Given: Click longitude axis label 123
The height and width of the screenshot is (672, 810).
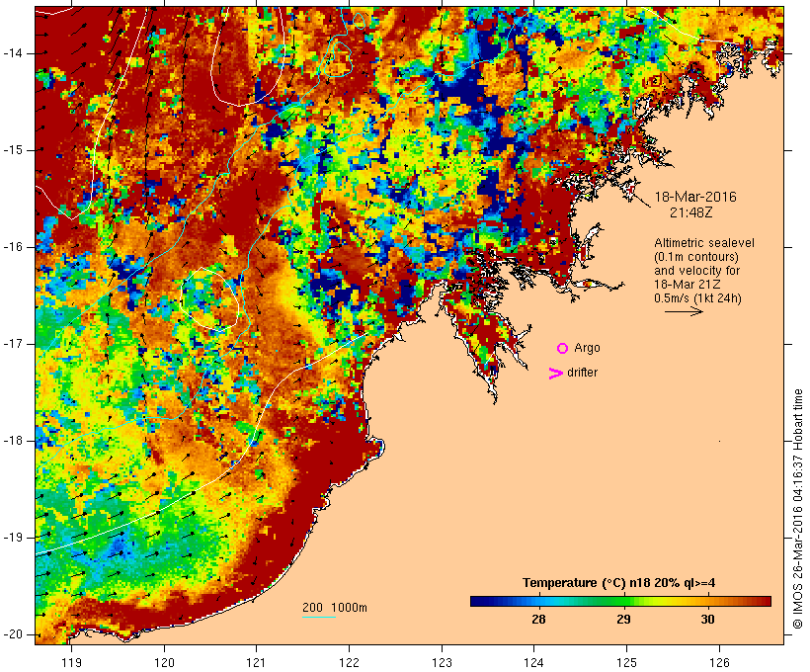Looking at the screenshot, I should point(442,662).
